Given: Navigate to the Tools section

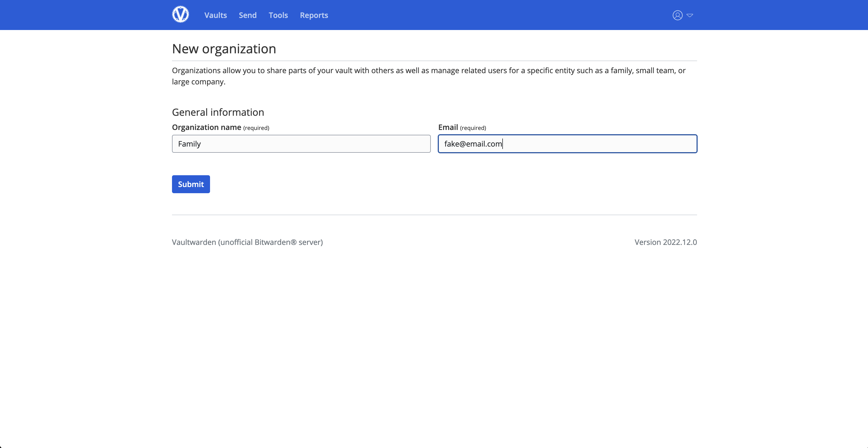Looking at the screenshot, I should 278,15.
